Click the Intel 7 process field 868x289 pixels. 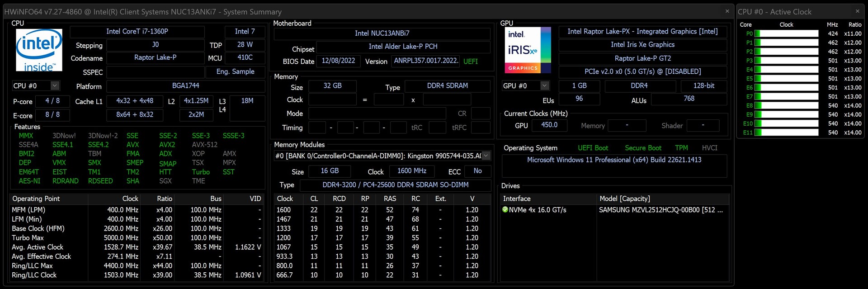(245, 32)
